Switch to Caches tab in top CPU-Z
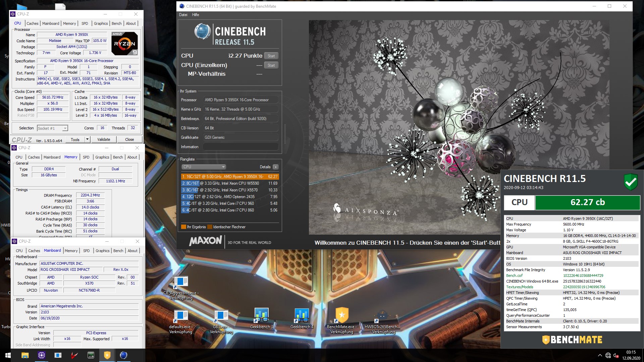Screen dimensions: 644x362 (x=33, y=23)
